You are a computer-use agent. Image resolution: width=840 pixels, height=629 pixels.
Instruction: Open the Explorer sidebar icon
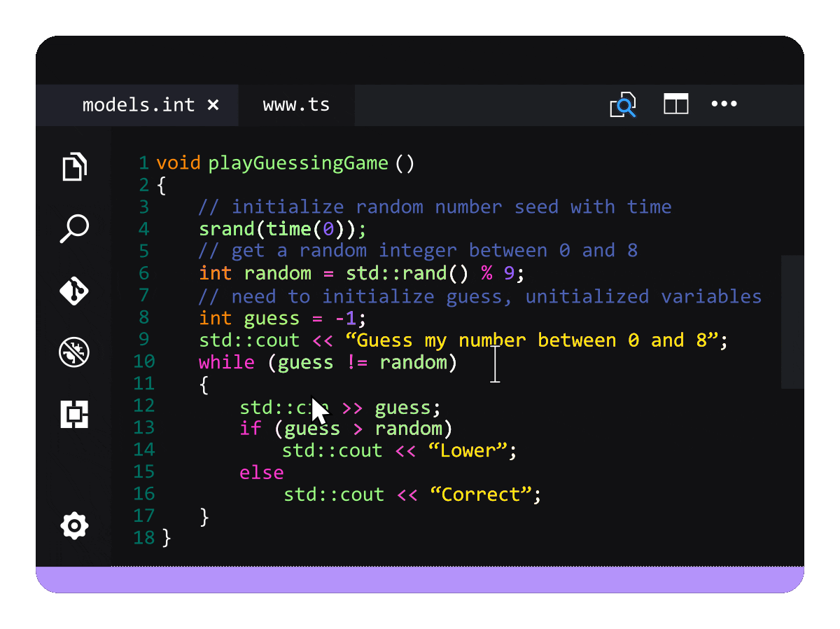(74, 167)
